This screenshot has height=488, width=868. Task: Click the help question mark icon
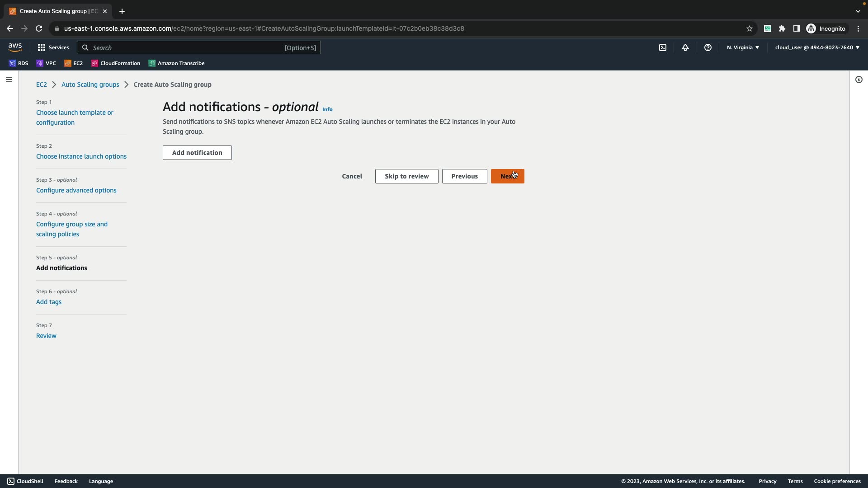click(708, 47)
